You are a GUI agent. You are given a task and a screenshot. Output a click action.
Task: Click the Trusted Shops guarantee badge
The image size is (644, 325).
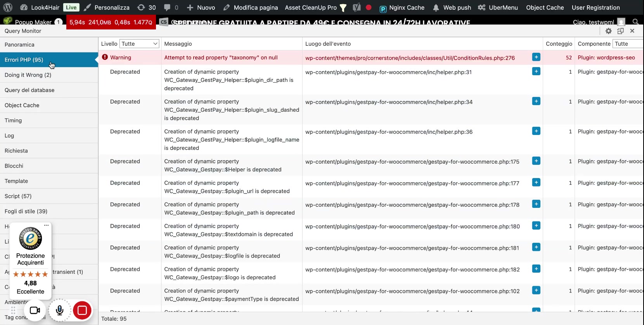pos(30,238)
